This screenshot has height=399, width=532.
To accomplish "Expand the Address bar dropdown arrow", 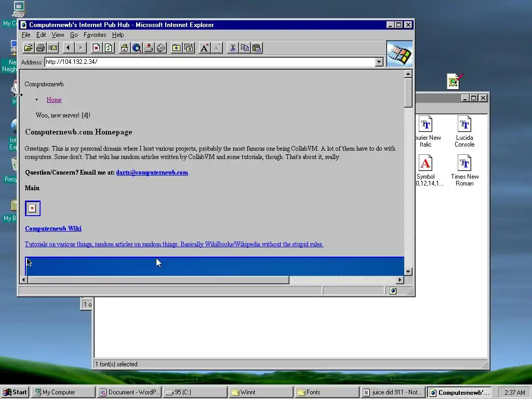I will click(379, 62).
